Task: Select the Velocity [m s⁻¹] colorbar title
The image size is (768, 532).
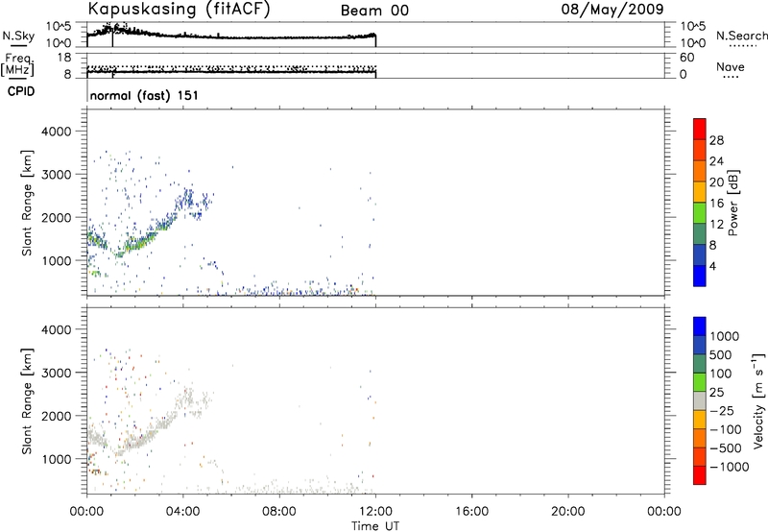Action: [758, 400]
